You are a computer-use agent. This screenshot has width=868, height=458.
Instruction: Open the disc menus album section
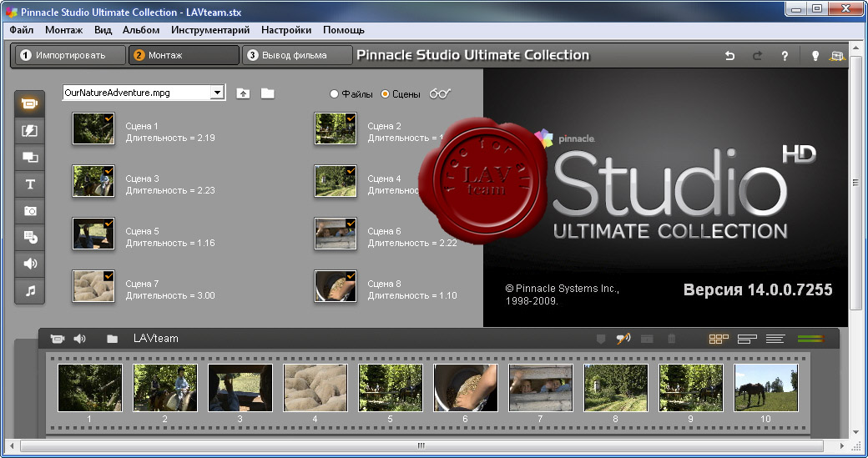29,237
